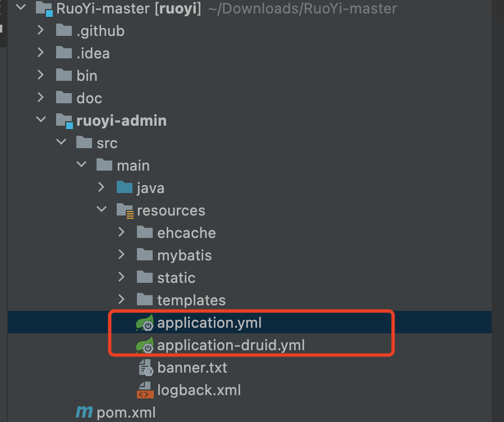Collapse the RuoYi-master project root
Image resolution: width=504 pixels, height=422 pixels.
point(21,7)
